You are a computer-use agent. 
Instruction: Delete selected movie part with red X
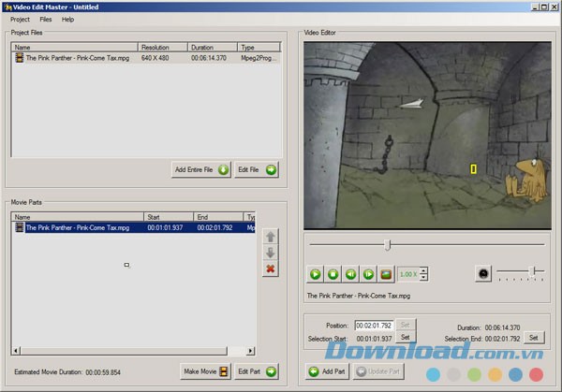coord(271,269)
